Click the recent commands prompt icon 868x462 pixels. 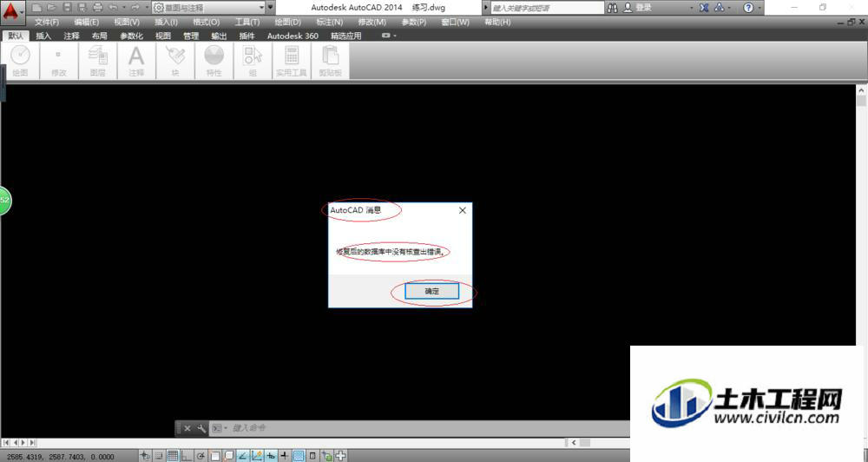(218, 428)
